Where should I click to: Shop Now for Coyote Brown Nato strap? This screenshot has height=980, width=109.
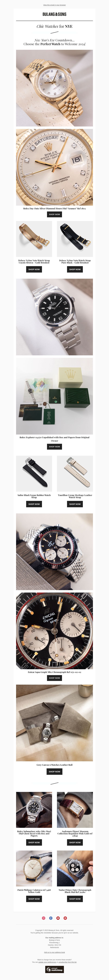(34, 269)
